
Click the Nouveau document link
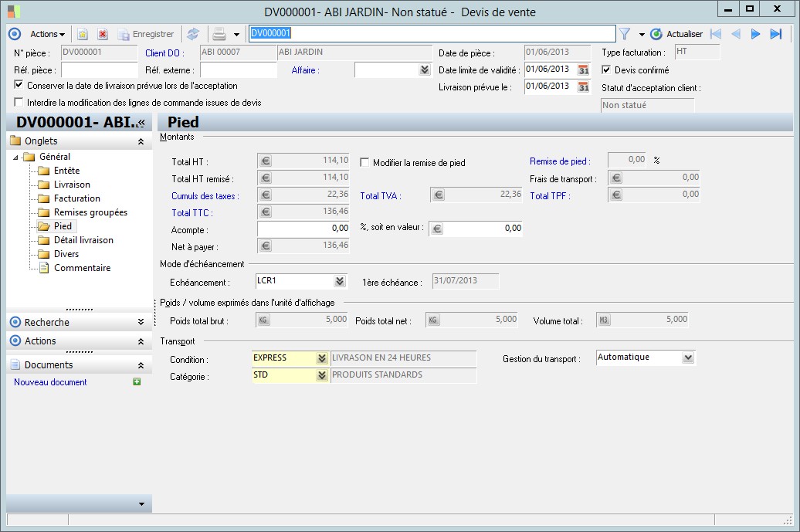coord(50,382)
